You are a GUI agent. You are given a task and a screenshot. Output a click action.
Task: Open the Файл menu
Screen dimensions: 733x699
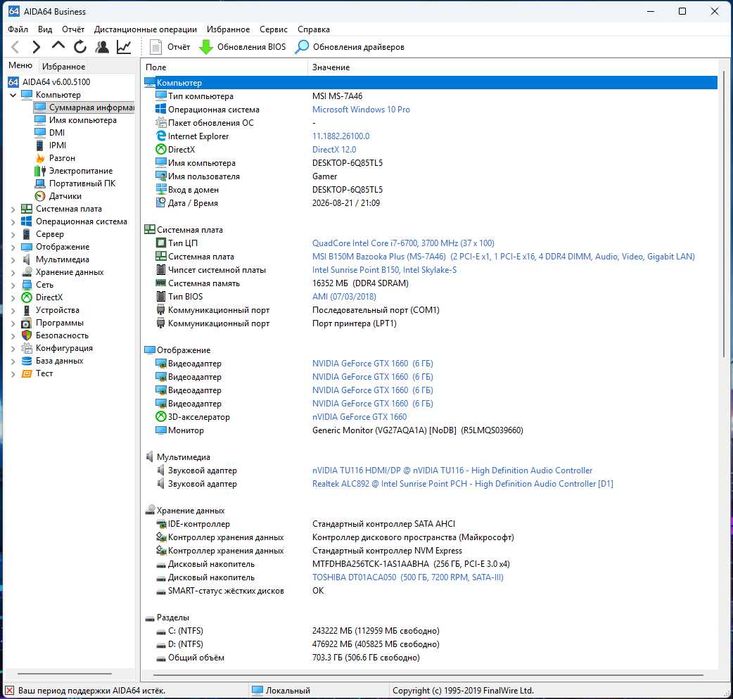coord(18,29)
